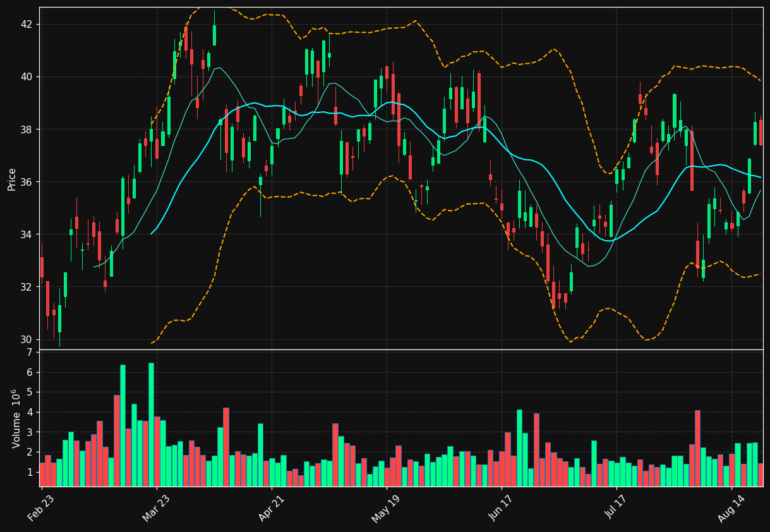This screenshot has height=532, width=770.
Task: Click the volume axis tick label 1
Action: (29, 472)
